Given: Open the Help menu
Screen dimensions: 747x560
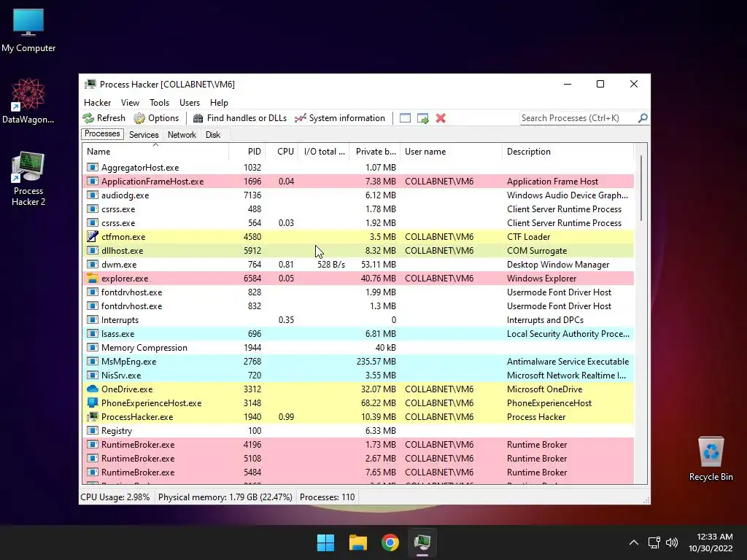Looking at the screenshot, I should tap(219, 102).
